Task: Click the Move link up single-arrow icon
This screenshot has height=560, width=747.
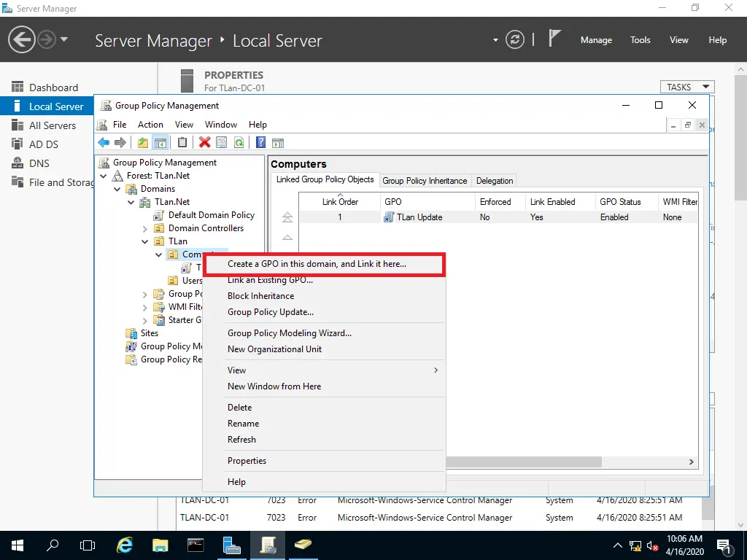Action: point(287,237)
